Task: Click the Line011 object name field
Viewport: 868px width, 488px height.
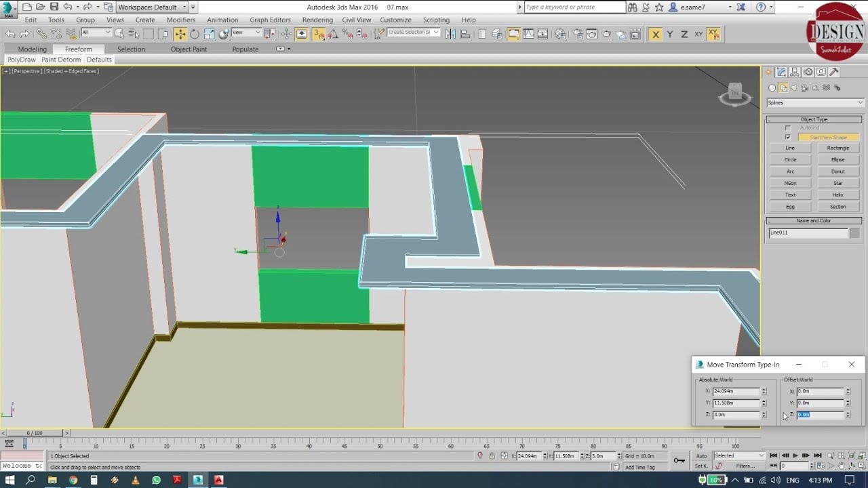Action: click(808, 233)
